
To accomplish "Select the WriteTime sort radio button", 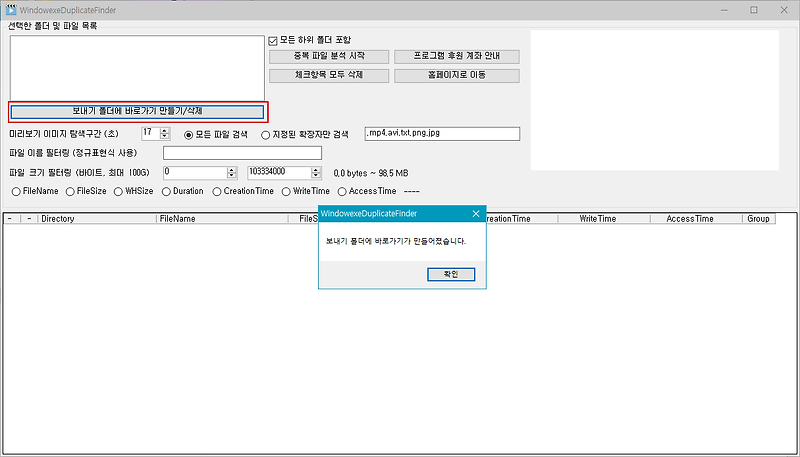I will 286,192.
